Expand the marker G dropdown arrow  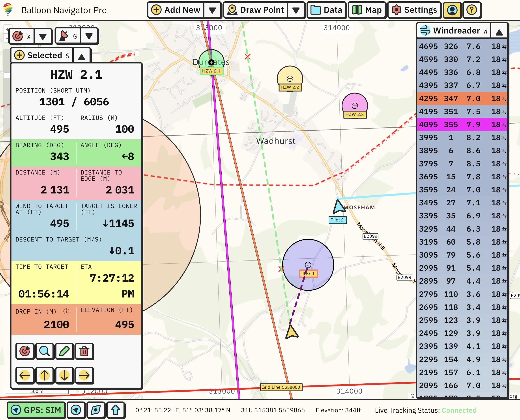tap(89, 36)
